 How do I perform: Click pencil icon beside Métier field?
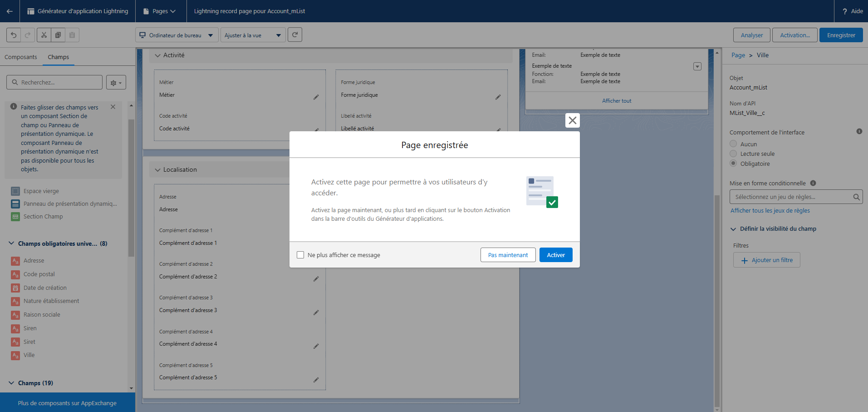point(316,97)
